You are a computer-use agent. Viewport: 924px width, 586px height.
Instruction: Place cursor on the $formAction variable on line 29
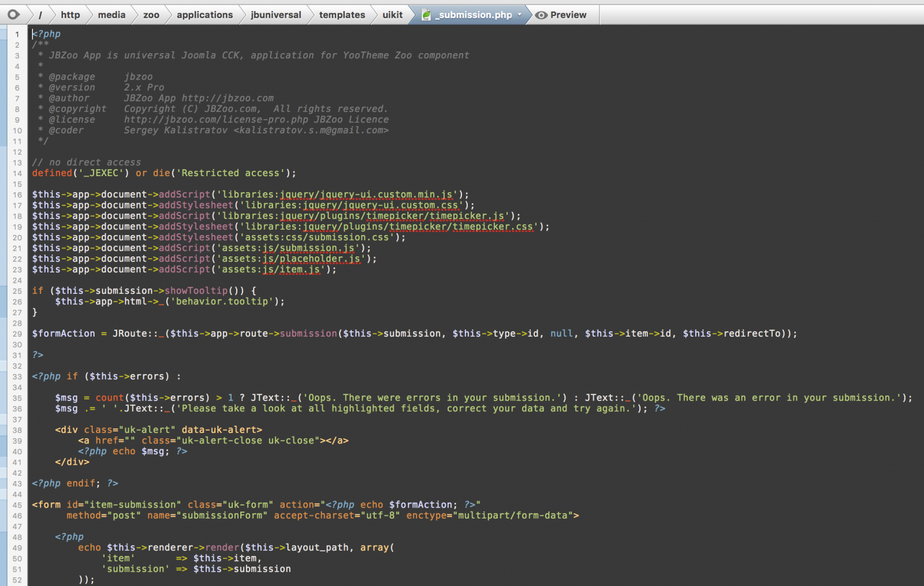click(64, 334)
